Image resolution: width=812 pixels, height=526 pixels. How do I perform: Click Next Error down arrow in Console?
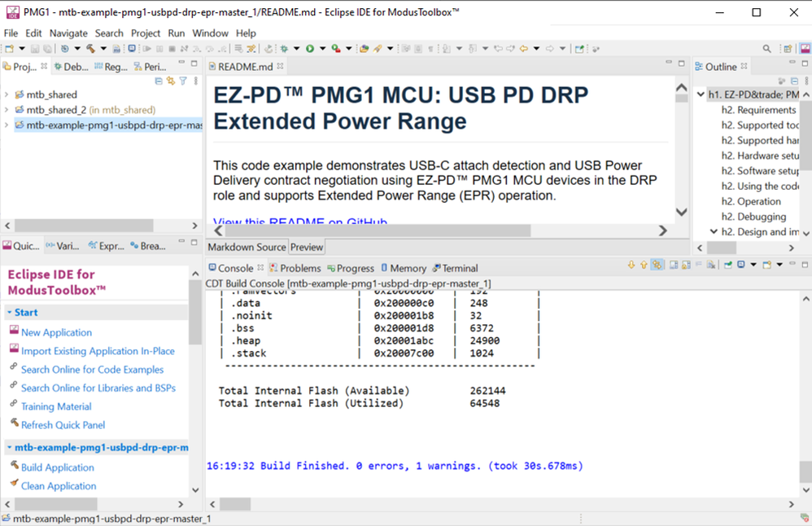[631, 265]
